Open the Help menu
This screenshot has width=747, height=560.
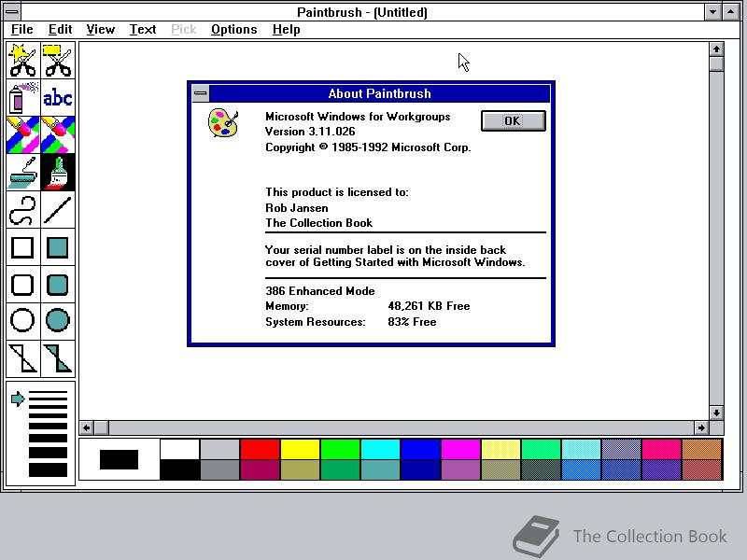pyautogui.click(x=286, y=30)
